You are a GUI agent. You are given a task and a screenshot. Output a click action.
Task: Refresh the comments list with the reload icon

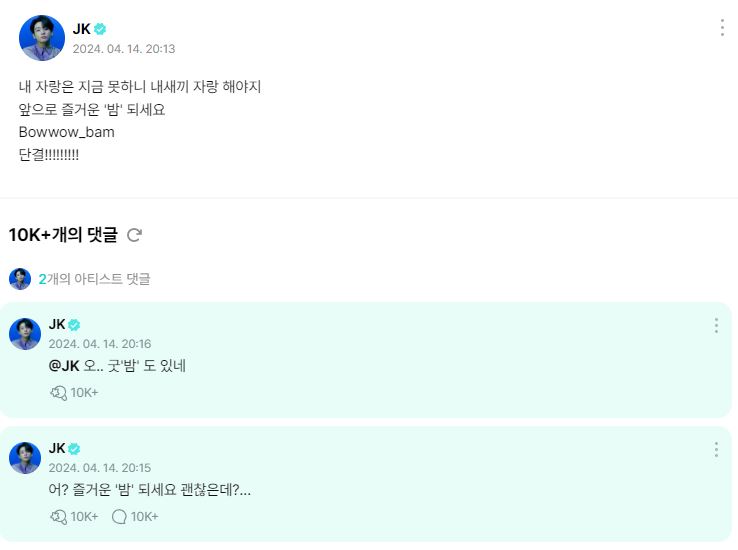click(x=134, y=235)
